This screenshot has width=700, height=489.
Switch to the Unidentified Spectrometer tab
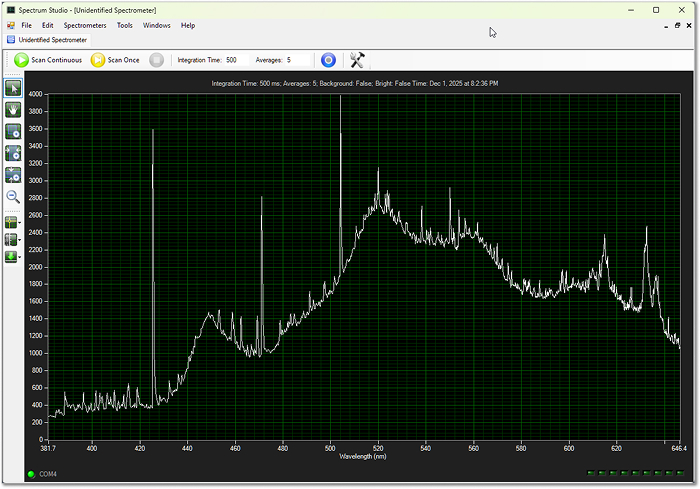click(x=48, y=40)
